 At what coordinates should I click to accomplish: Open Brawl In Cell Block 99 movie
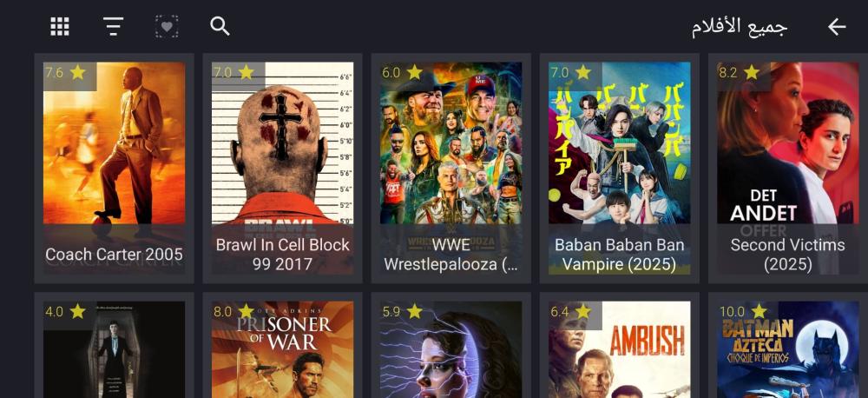coord(282,169)
